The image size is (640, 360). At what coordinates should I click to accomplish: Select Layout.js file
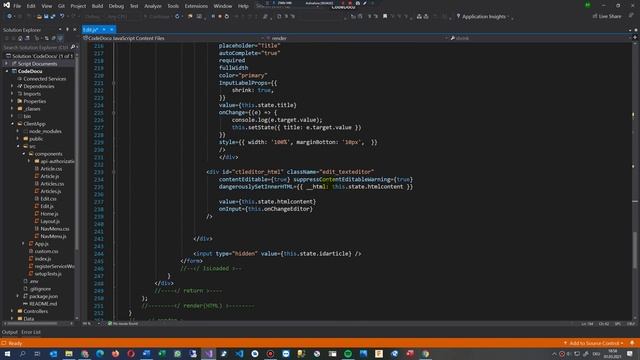(50, 221)
